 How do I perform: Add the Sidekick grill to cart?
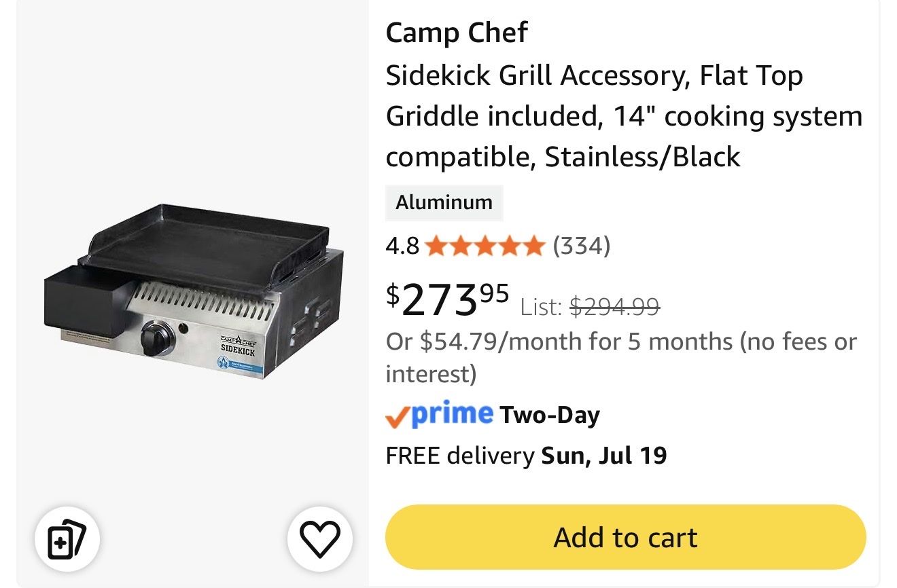tap(625, 537)
